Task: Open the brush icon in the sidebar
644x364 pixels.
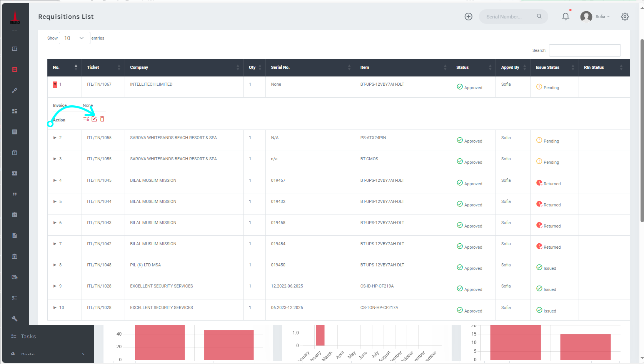Action: (x=15, y=90)
